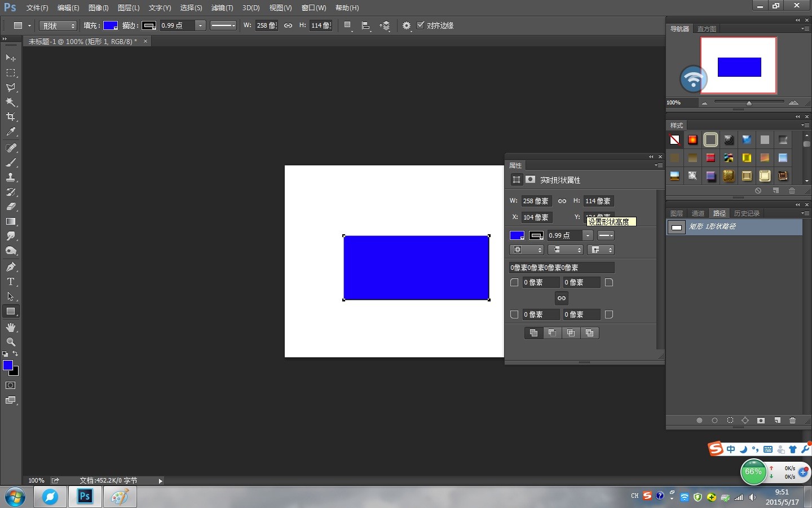Select the Pen tool

11,267
